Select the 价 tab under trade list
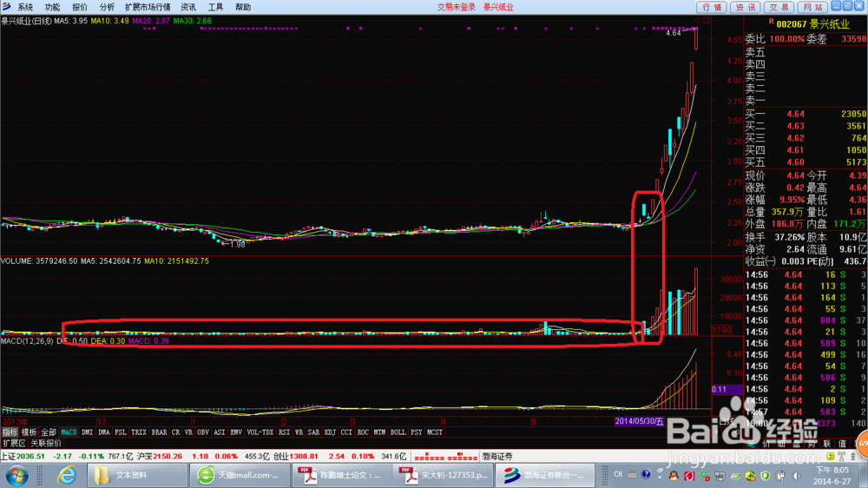The image size is (868, 488). click(766, 444)
